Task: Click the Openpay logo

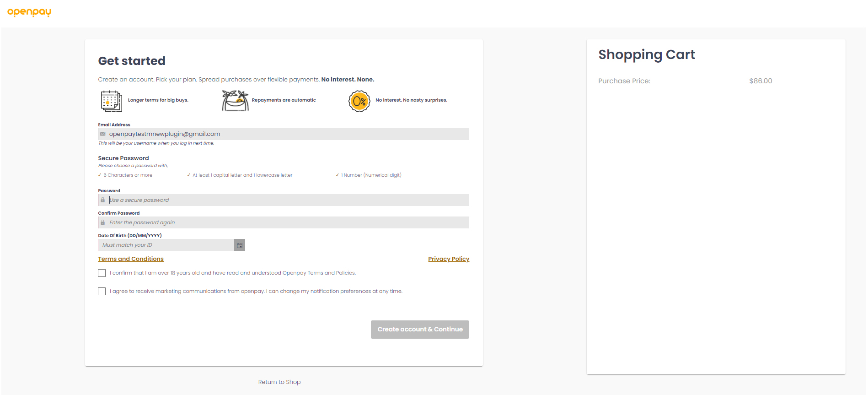Action: tap(29, 12)
